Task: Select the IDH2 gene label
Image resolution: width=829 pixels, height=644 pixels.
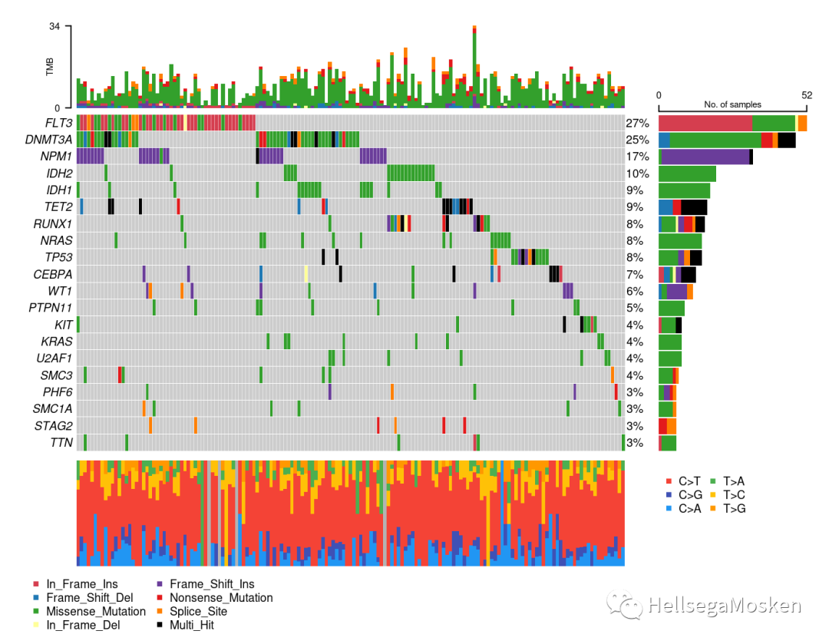Action: click(59, 173)
